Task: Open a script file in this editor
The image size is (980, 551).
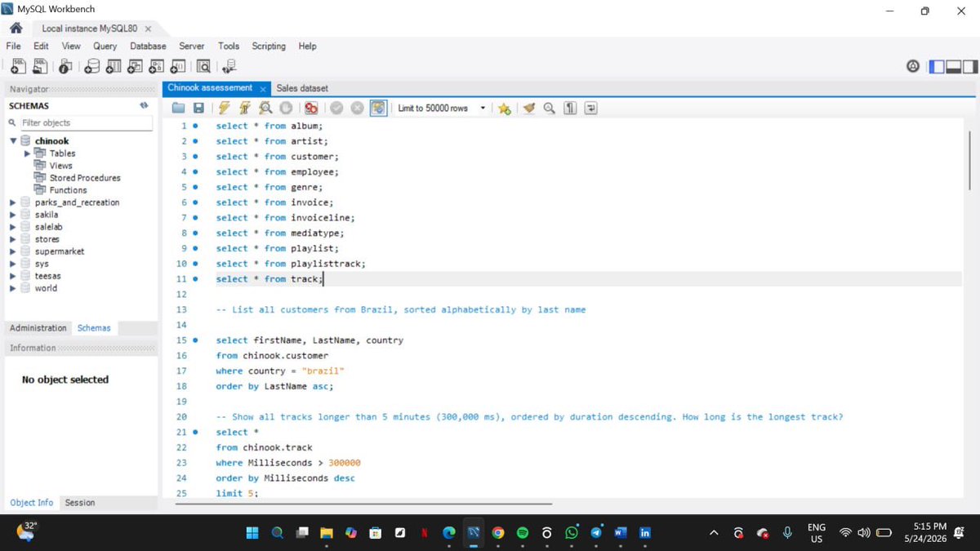Action: [x=178, y=108]
